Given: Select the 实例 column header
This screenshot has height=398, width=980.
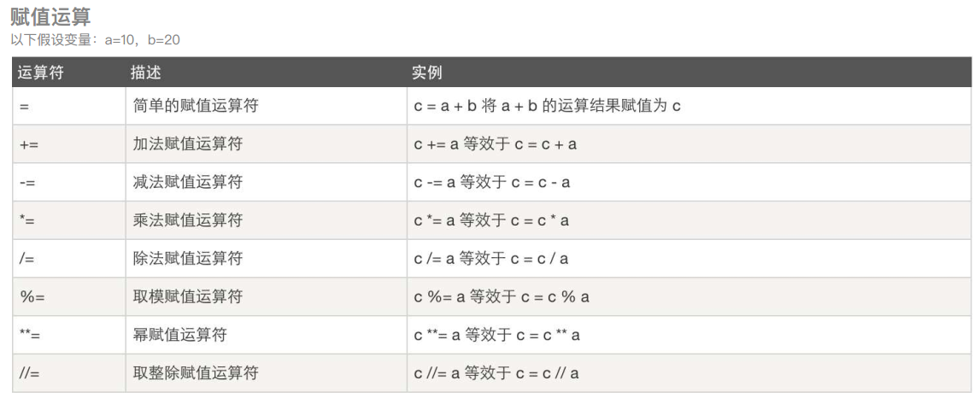Looking at the screenshot, I should point(427,73).
